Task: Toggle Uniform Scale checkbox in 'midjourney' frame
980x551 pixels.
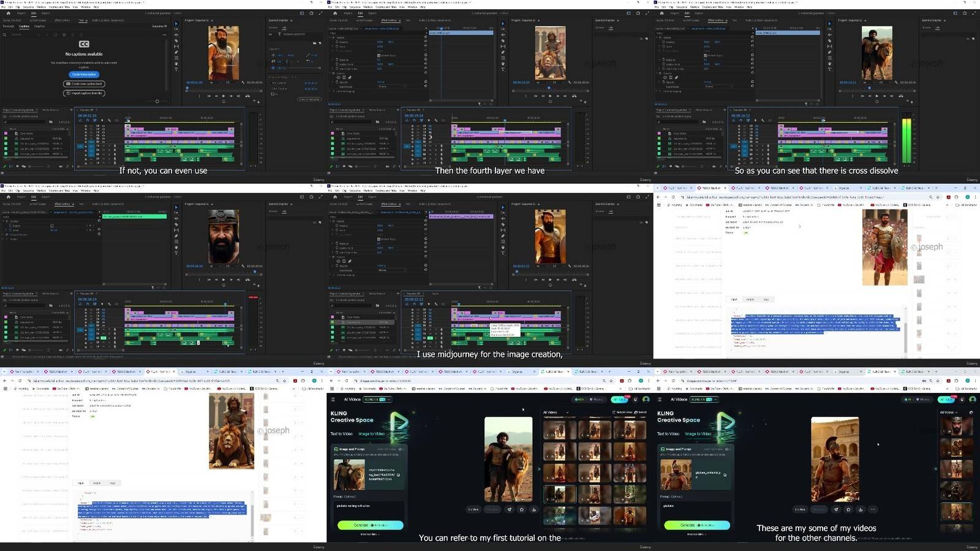Action: 379,239
